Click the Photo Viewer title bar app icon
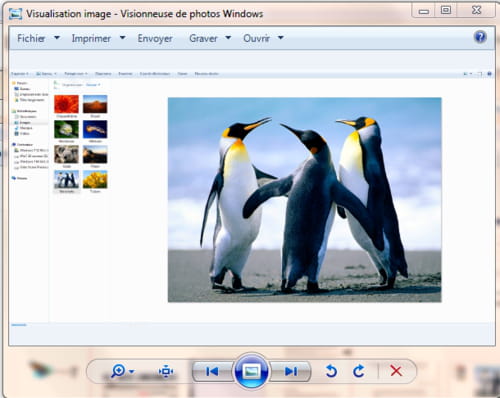The image size is (500, 398). click(15, 14)
